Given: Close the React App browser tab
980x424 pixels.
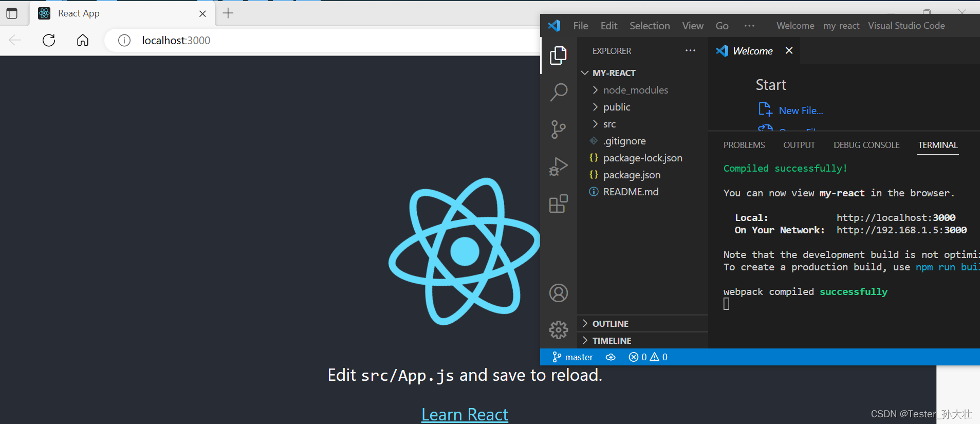Looking at the screenshot, I should click(x=202, y=14).
